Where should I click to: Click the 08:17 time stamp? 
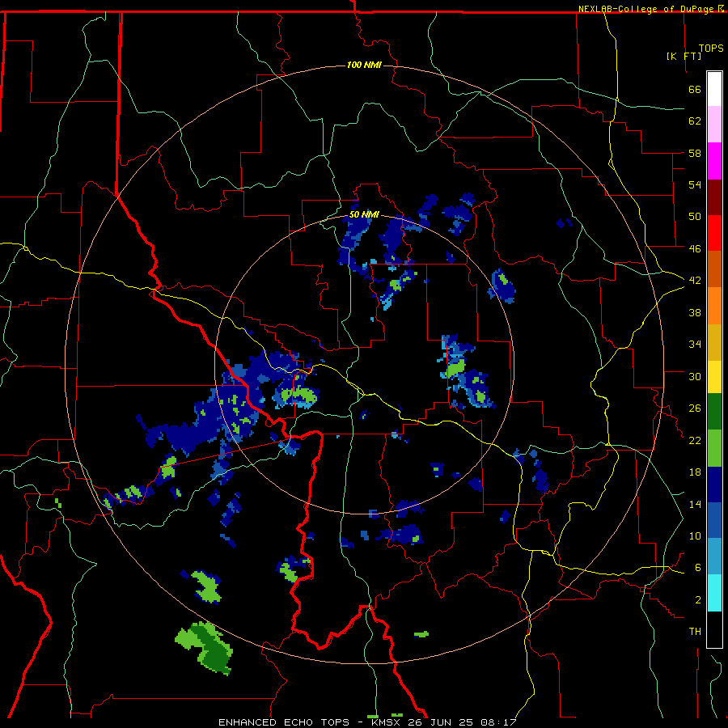[x=499, y=722]
